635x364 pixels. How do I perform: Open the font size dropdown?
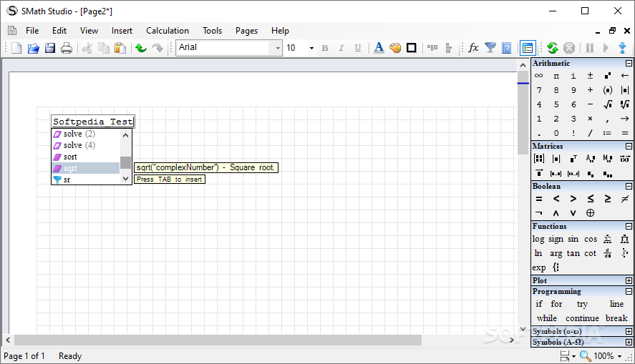311,48
